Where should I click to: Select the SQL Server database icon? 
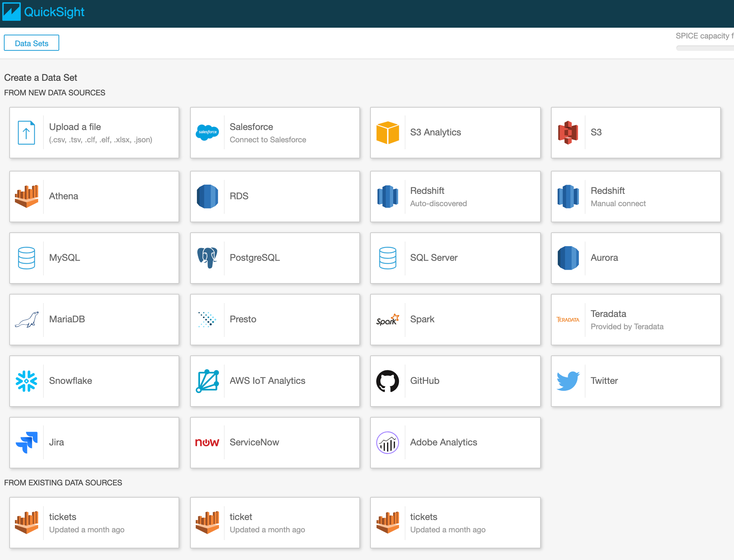click(388, 258)
